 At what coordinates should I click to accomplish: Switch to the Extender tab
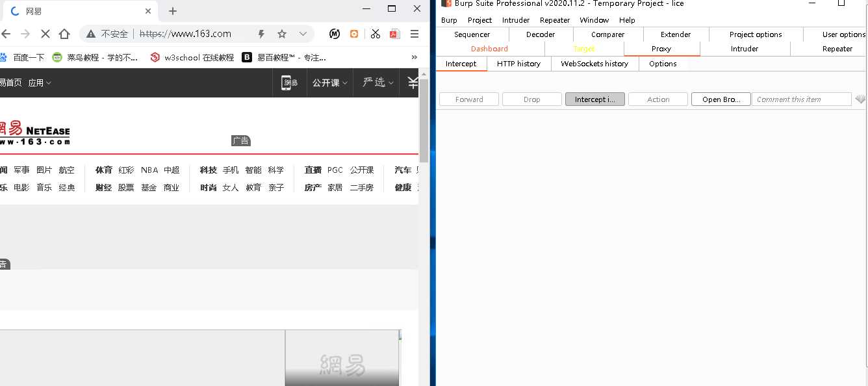tap(676, 34)
